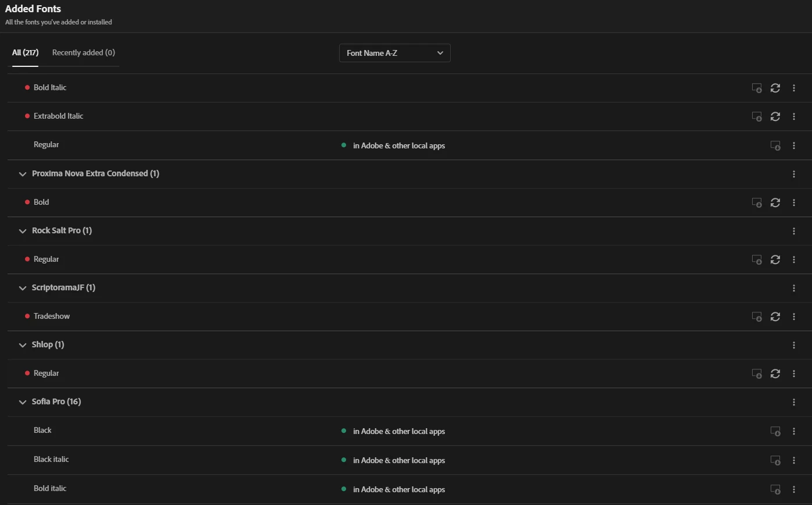Open more options on Sofia Pro Black italic

tap(794, 461)
